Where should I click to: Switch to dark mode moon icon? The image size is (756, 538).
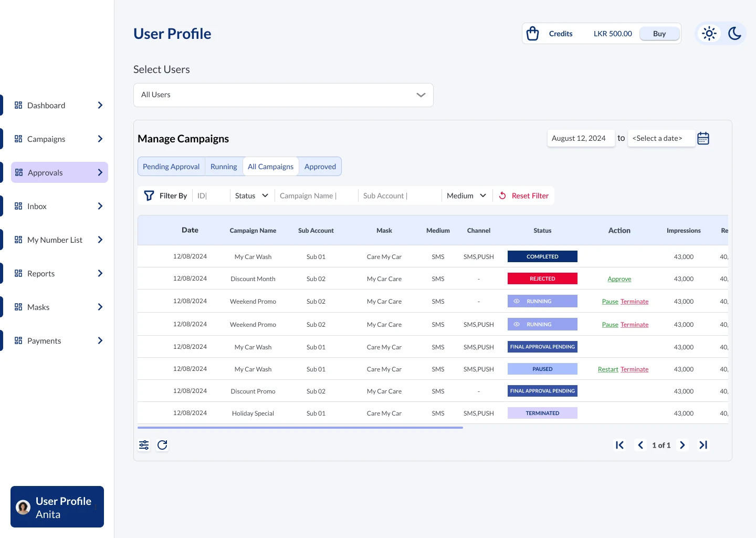point(734,34)
